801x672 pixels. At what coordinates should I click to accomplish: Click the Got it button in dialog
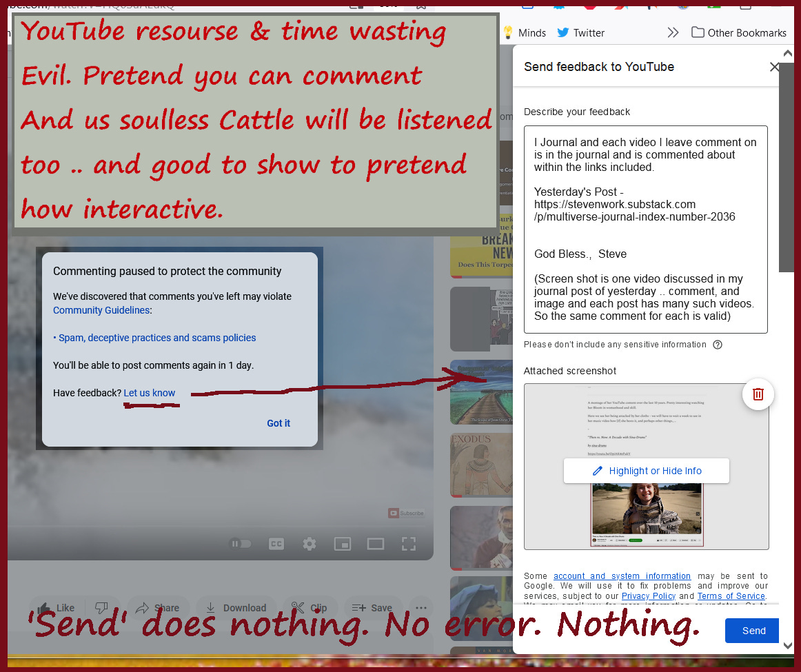click(x=278, y=423)
